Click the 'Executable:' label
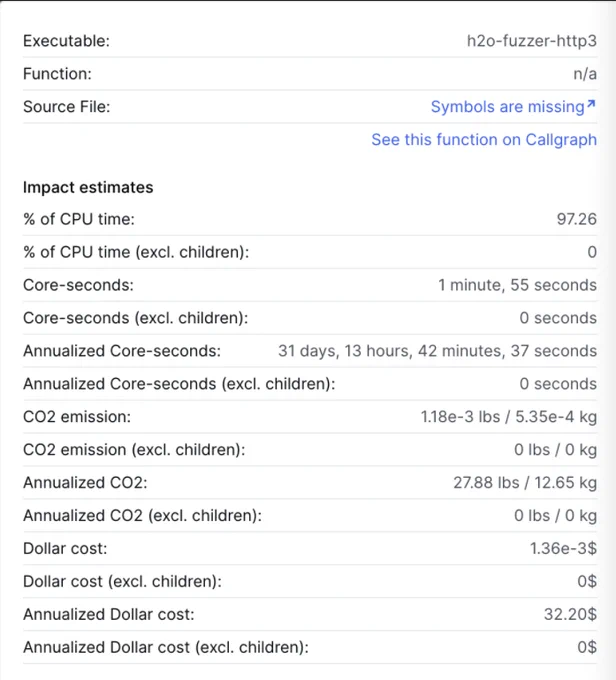Screen dimensions: 616x680 coord(66,41)
